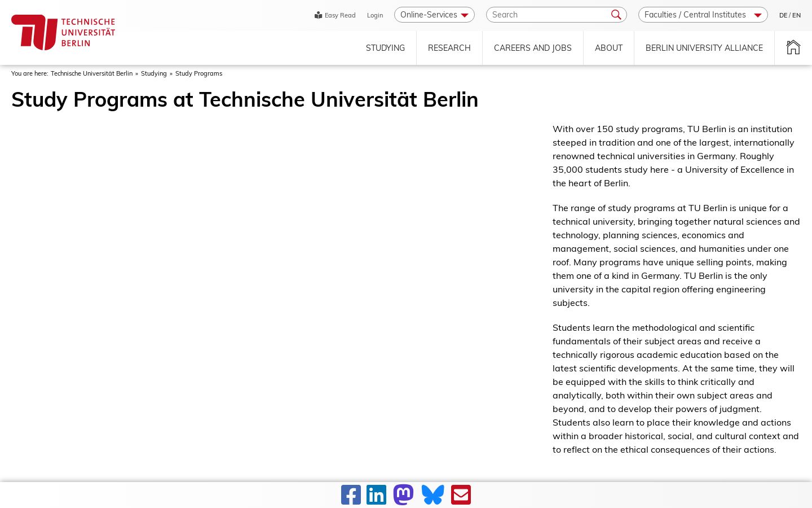Share page on Mastodon
The image size is (812, 508).
(x=403, y=495)
